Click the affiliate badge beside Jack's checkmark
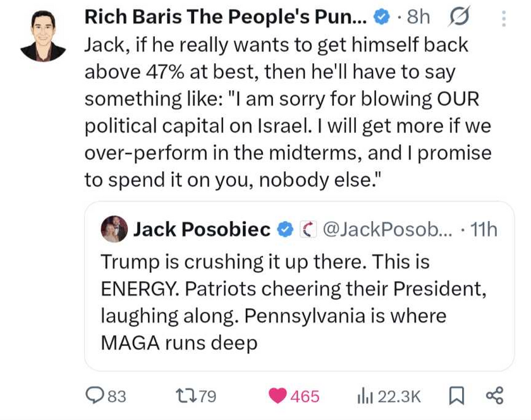 tap(307, 229)
